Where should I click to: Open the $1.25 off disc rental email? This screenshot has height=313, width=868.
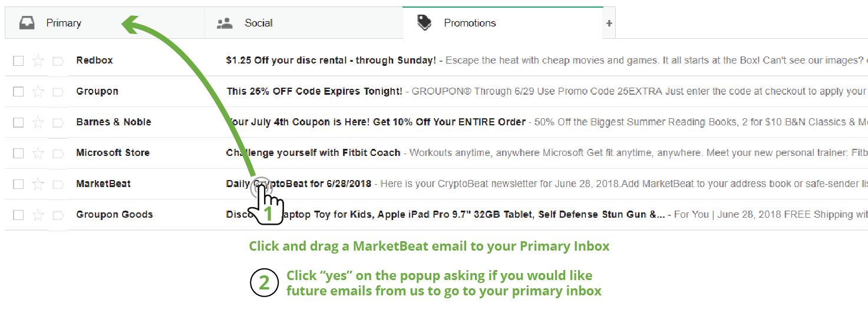coord(331,61)
